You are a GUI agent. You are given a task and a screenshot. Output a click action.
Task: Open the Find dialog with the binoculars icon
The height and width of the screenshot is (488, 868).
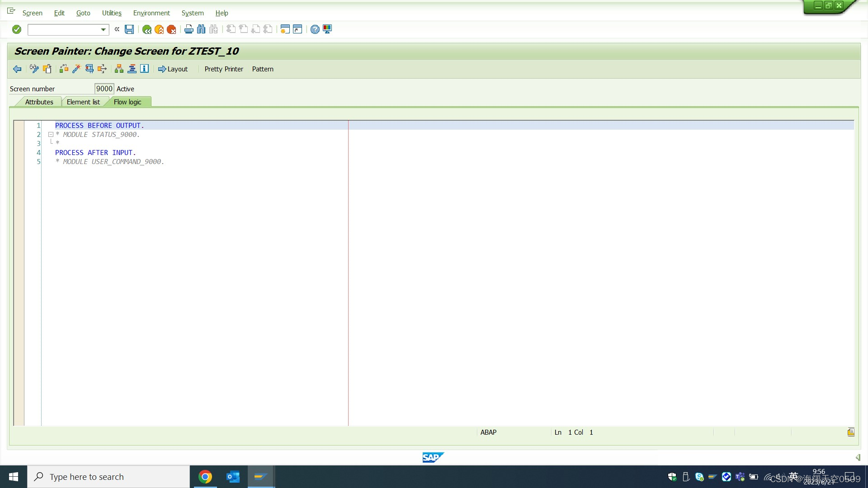(x=201, y=29)
